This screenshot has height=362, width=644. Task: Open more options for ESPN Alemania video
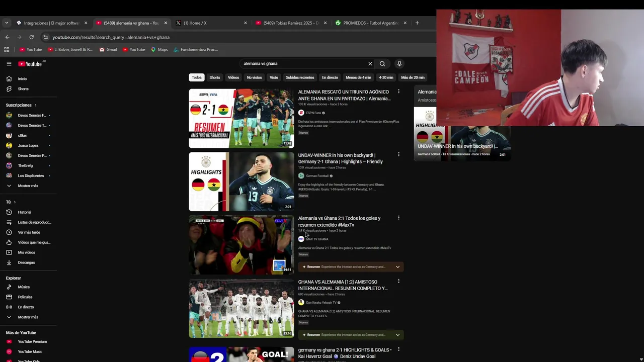398,92
